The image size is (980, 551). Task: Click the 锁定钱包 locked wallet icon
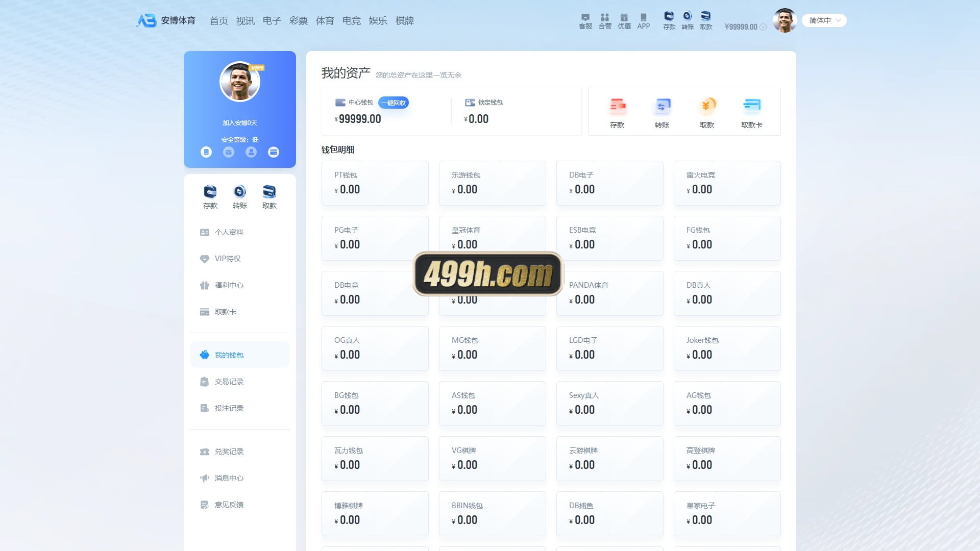click(x=470, y=103)
